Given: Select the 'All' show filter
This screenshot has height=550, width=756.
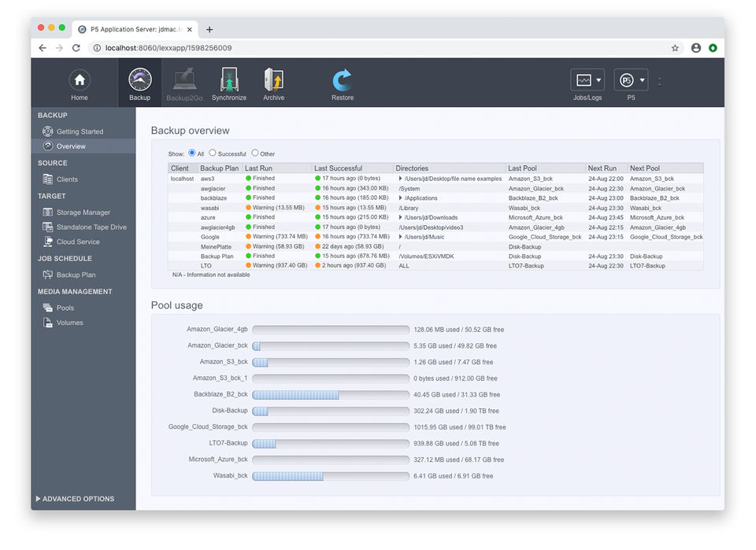Looking at the screenshot, I should [x=191, y=153].
